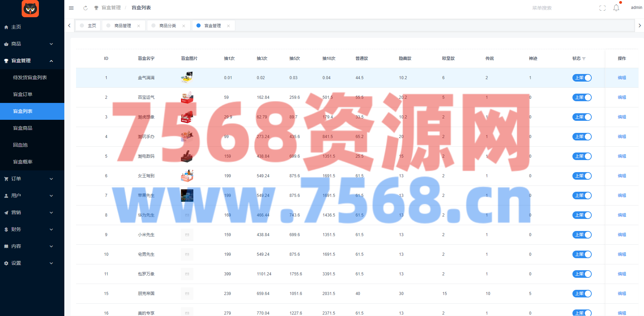Toggle 上架 switch for 女王驾到
The width and height of the screenshot is (644, 316).
click(582, 176)
